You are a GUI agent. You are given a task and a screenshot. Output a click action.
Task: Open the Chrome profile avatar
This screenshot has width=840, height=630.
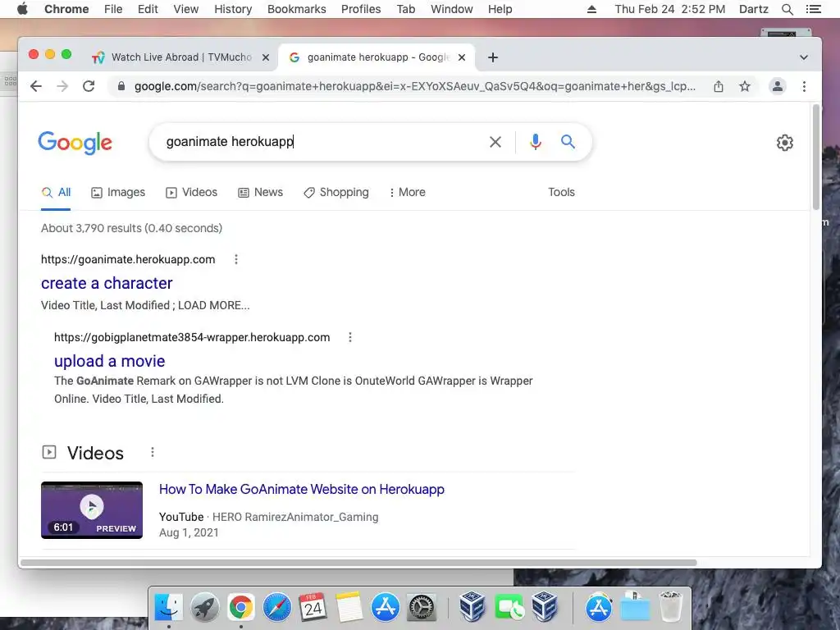[x=778, y=86]
